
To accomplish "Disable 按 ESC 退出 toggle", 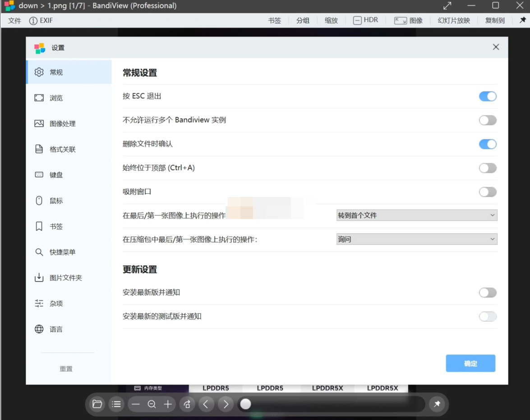I will (x=488, y=96).
